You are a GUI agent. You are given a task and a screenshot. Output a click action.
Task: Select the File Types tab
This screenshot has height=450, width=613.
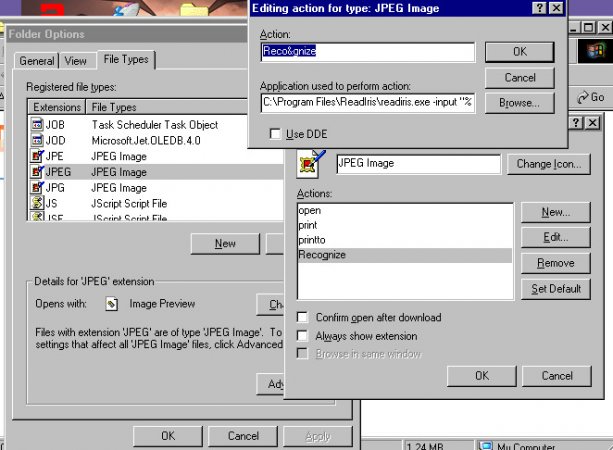pos(126,59)
